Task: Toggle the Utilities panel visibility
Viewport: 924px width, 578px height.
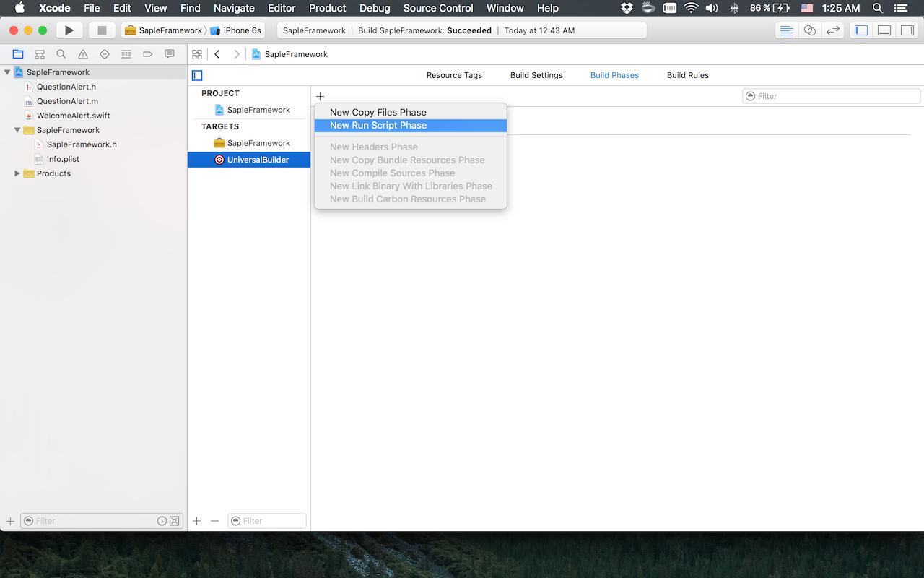Action: coord(907,30)
